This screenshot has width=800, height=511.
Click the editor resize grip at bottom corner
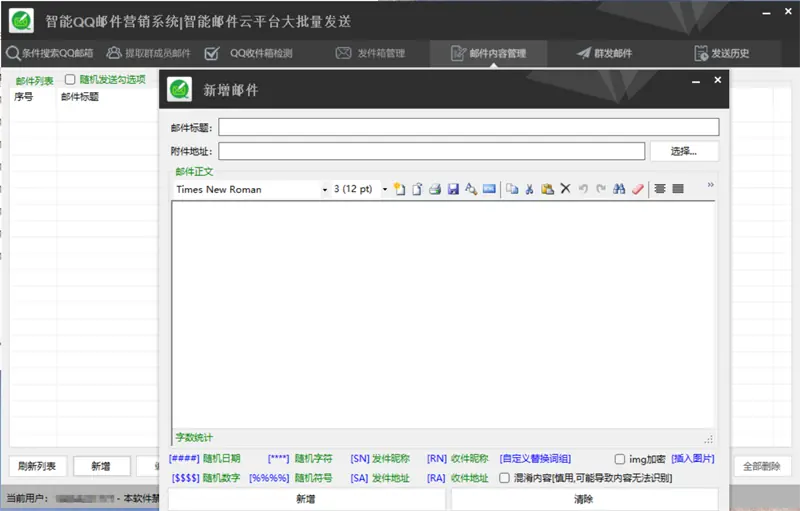pos(709,439)
